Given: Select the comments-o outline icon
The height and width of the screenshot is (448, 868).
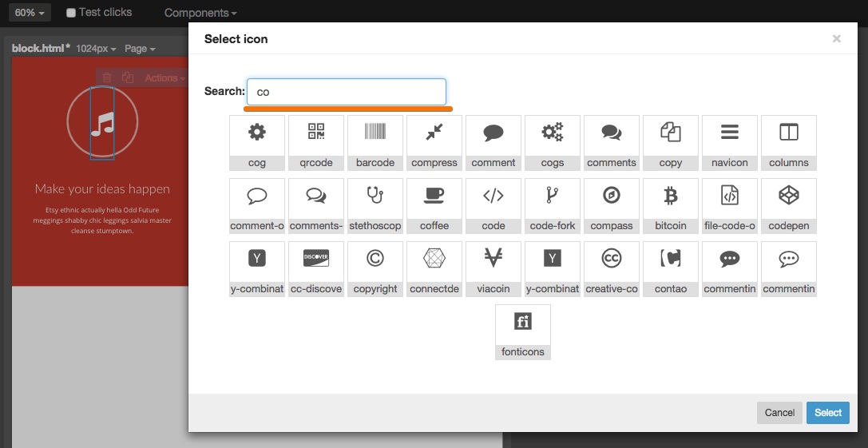Looking at the screenshot, I should [316, 206].
